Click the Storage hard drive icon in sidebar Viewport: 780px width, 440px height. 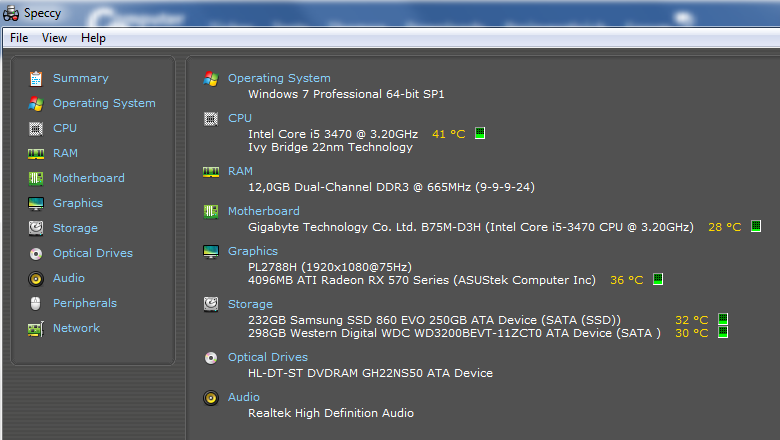pos(36,228)
